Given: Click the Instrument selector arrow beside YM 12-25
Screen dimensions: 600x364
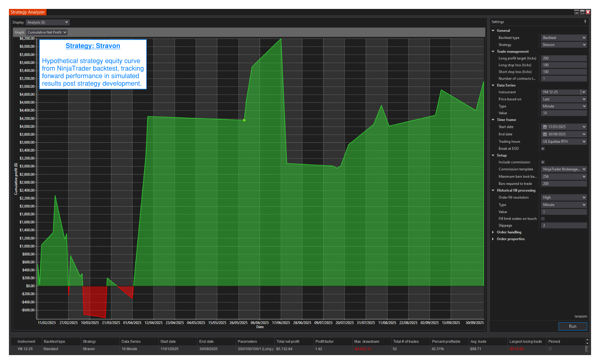Looking at the screenshot, I should [x=584, y=92].
